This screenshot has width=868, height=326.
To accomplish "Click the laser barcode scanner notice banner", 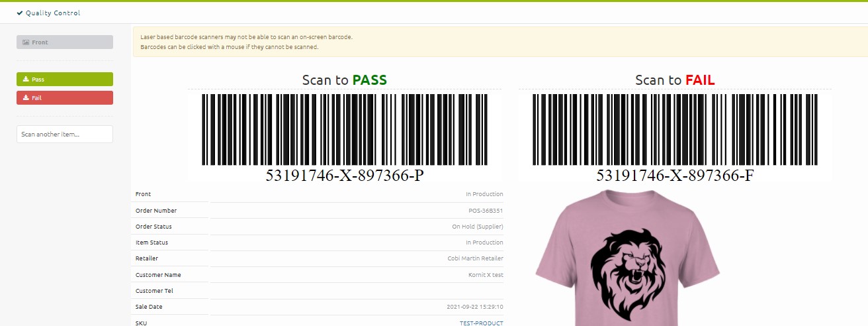I will pos(500,42).
